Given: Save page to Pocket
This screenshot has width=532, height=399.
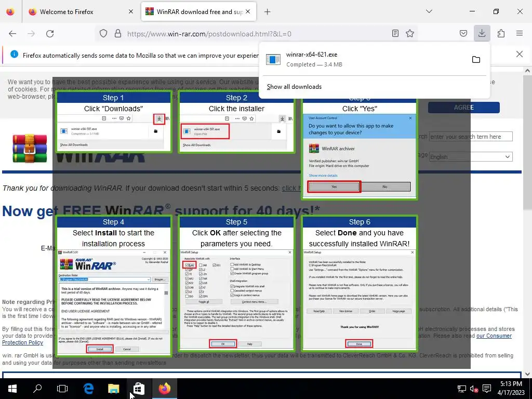Looking at the screenshot, I should (x=463, y=33).
